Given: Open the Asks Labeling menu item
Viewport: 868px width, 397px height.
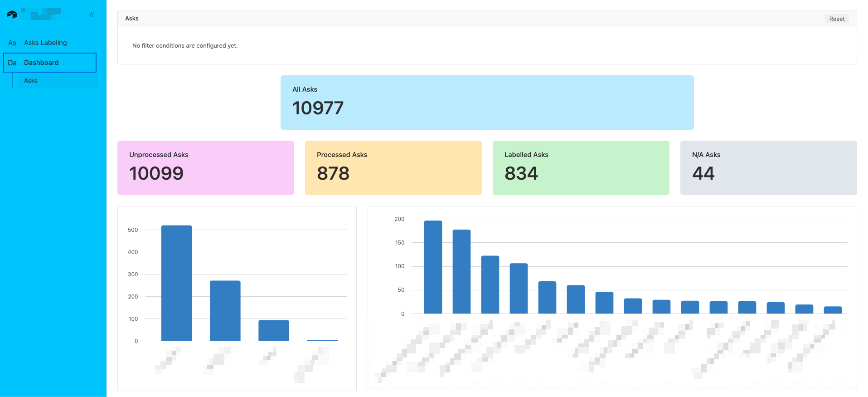Looking at the screenshot, I should (45, 43).
